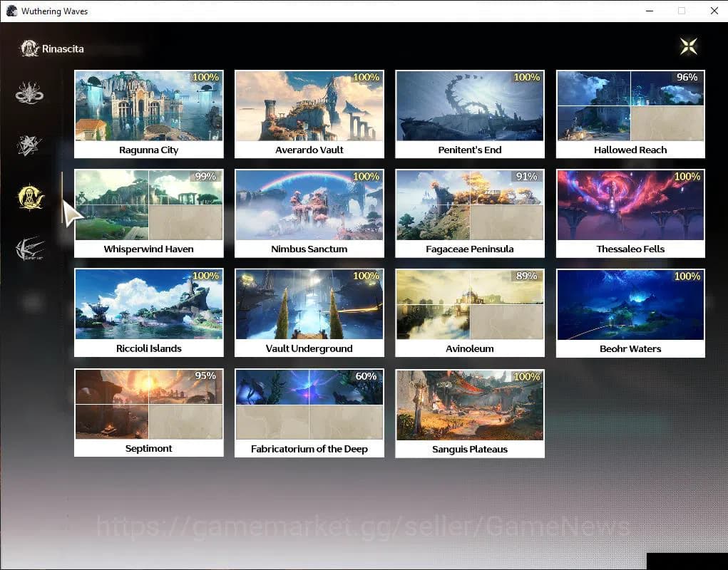Image resolution: width=728 pixels, height=570 pixels.
Task: Click the four-pointed star close icon
Action: (x=688, y=46)
